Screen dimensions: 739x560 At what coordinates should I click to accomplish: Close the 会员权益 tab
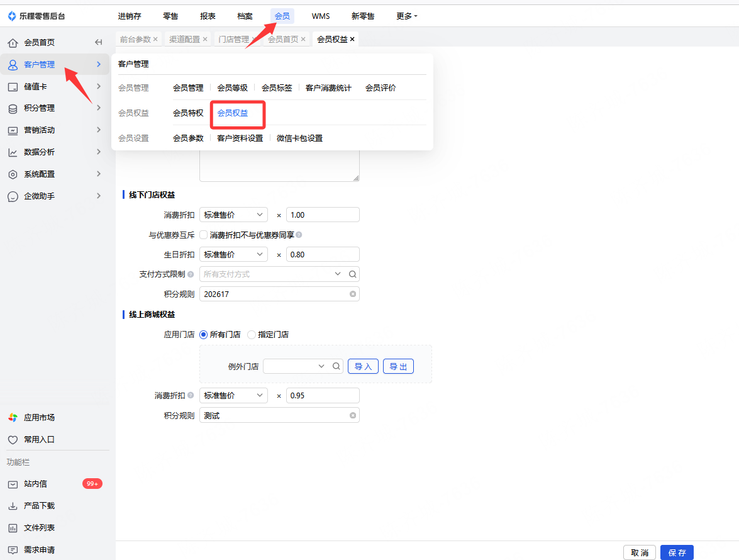[x=352, y=39]
